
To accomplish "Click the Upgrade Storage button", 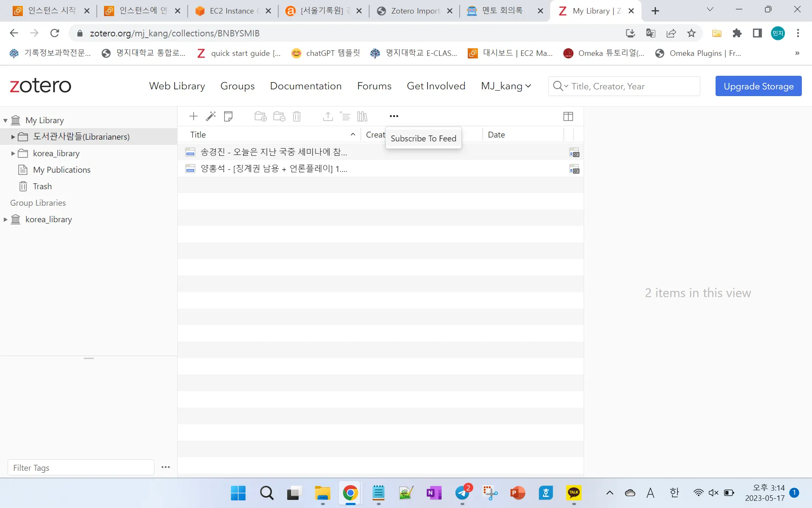I will 758,86.
